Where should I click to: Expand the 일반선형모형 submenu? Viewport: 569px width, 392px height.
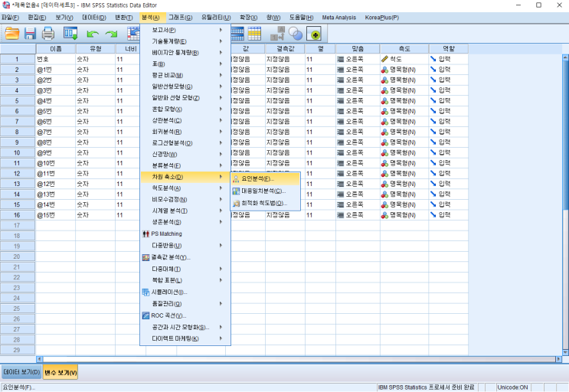pyautogui.click(x=185, y=87)
